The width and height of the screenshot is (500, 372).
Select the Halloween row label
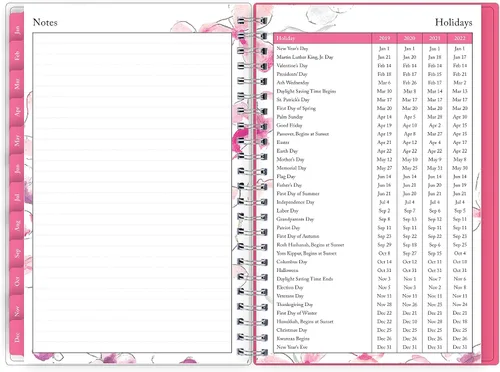[x=287, y=270]
